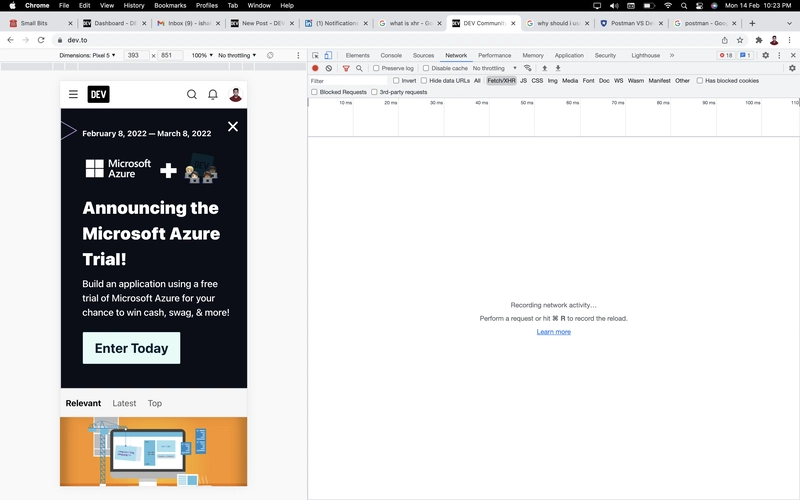Open a new Chrome tab

752,23
